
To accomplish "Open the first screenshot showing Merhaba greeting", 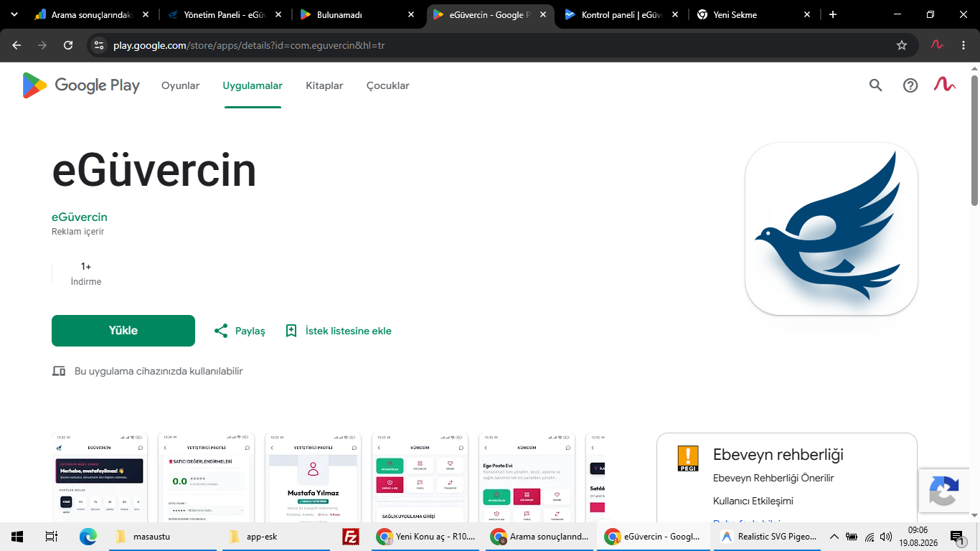I will (x=100, y=478).
